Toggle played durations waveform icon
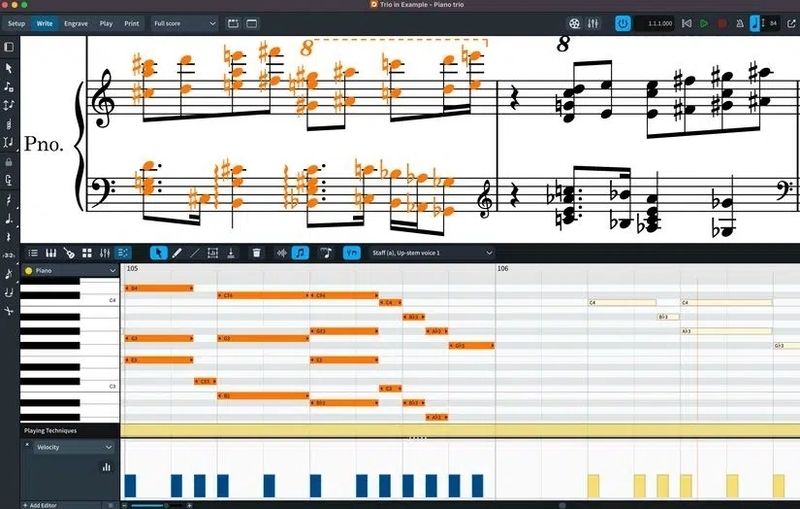800x509 pixels. tap(282, 253)
